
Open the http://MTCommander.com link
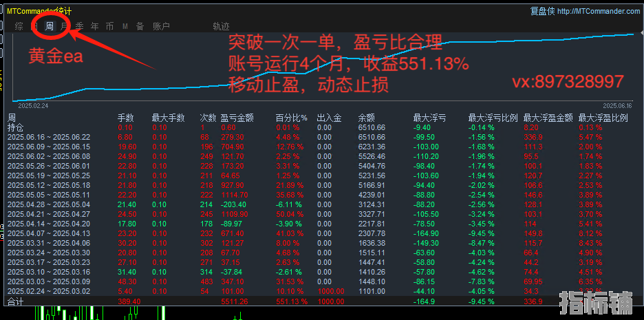coord(599,12)
